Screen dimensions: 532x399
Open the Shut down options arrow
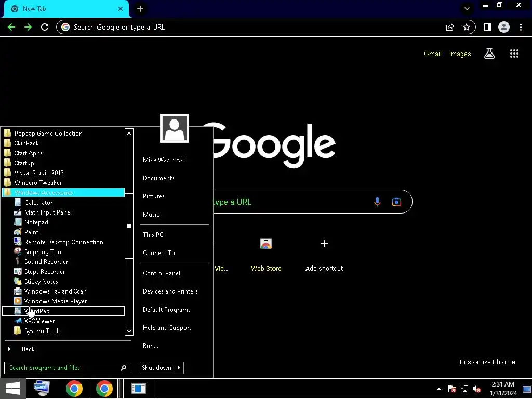[x=179, y=368]
